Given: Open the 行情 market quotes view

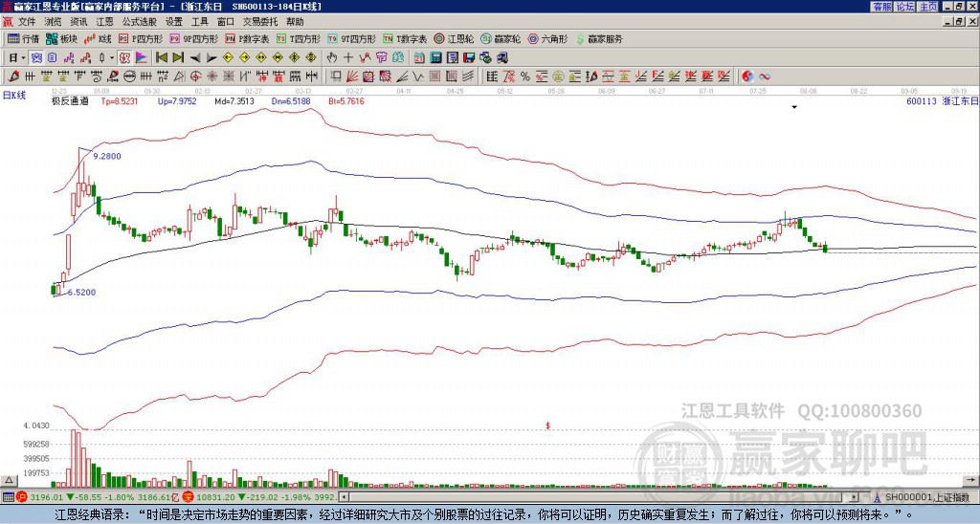Looking at the screenshot, I should (23, 38).
